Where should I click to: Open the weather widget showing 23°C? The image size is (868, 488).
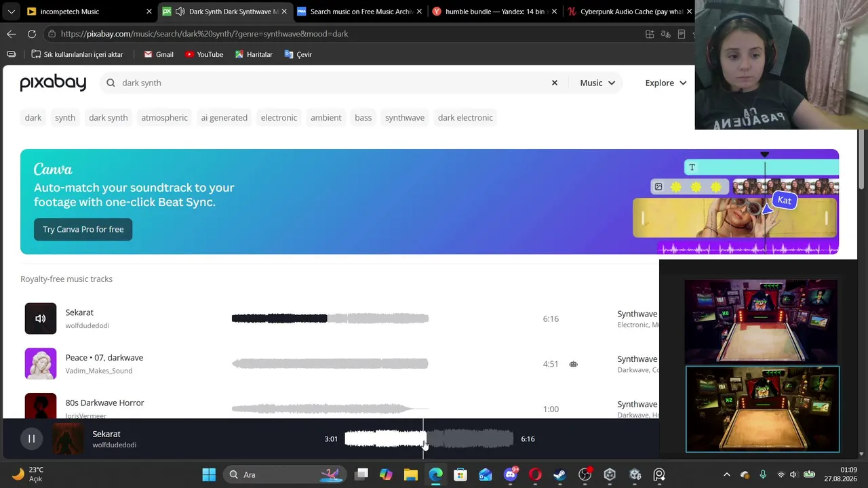pos(28,474)
